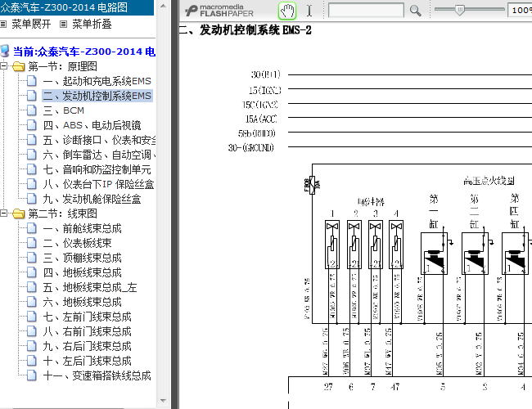Open the 三、BCM page
The height and width of the screenshot is (409, 532).
point(64,110)
